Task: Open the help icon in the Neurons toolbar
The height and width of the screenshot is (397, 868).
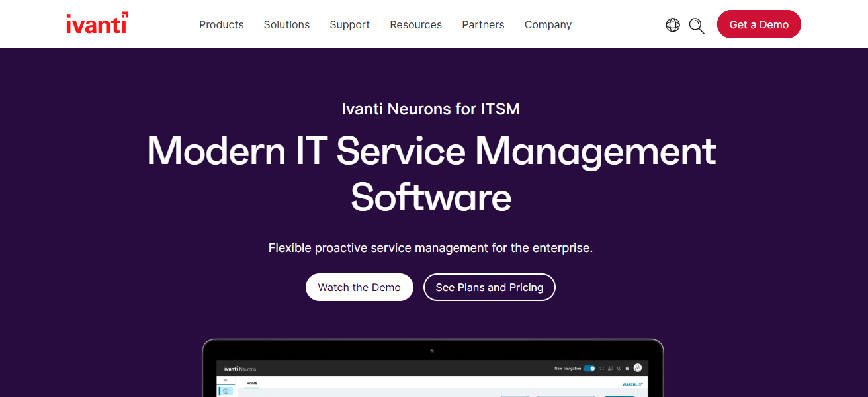Action: tap(619, 369)
